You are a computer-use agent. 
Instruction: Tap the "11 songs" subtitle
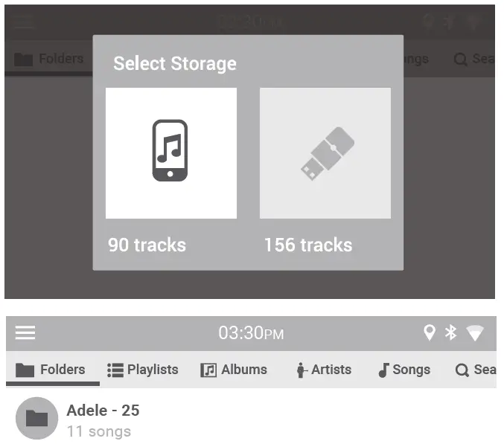pos(98,431)
